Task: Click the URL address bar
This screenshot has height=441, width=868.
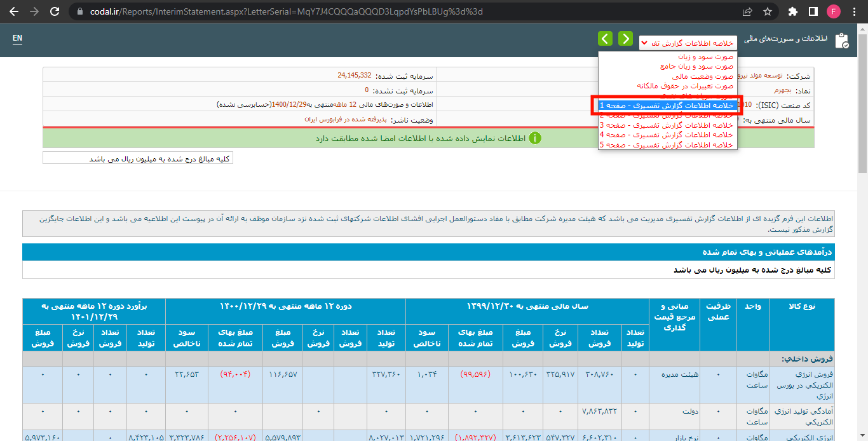Action: point(381,11)
